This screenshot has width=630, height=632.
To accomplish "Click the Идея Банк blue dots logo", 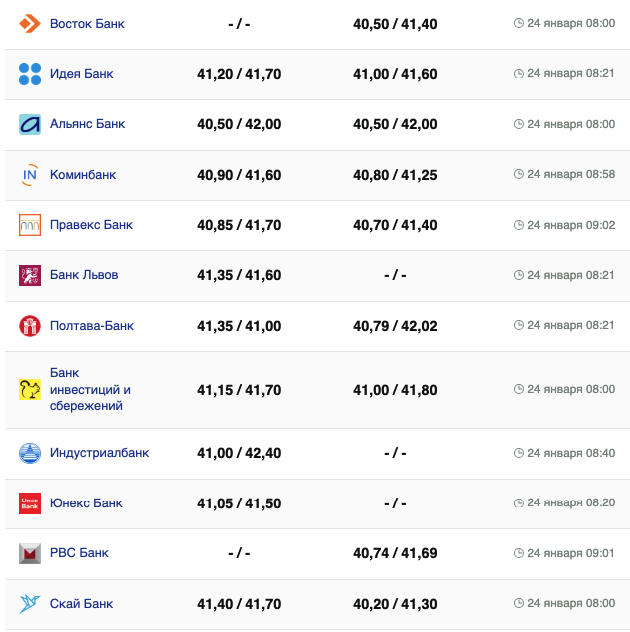I will [30, 74].
